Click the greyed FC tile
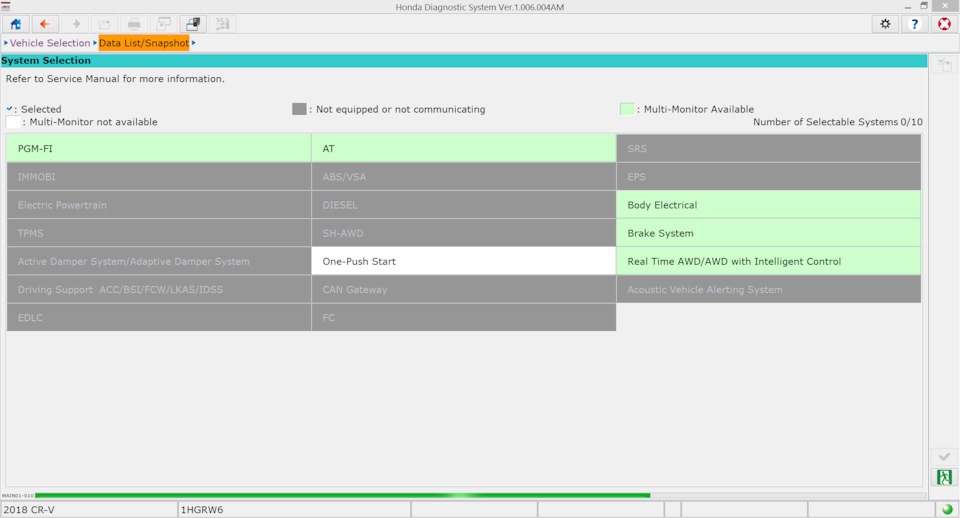This screenshot has height=518, width=960. point(463,318)
